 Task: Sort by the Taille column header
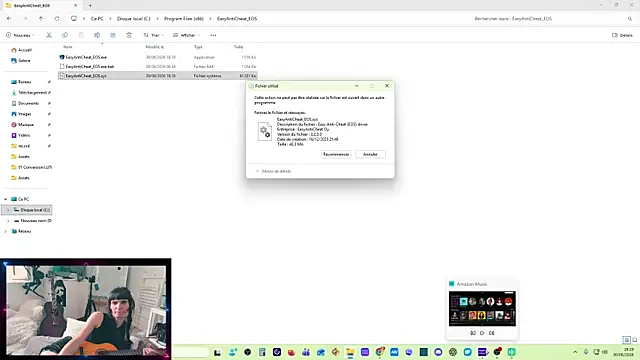238,47
